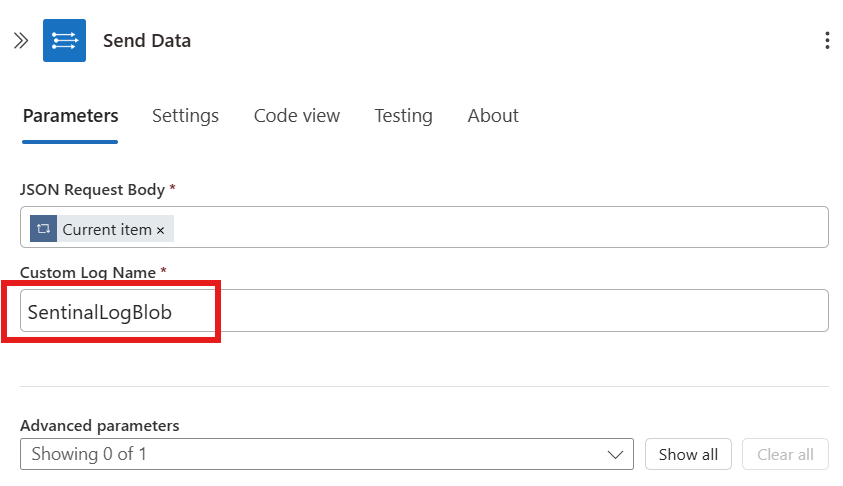Screen dimensions: 843x486
Task: Focus the Custom Log Name field
Action: 424,311
